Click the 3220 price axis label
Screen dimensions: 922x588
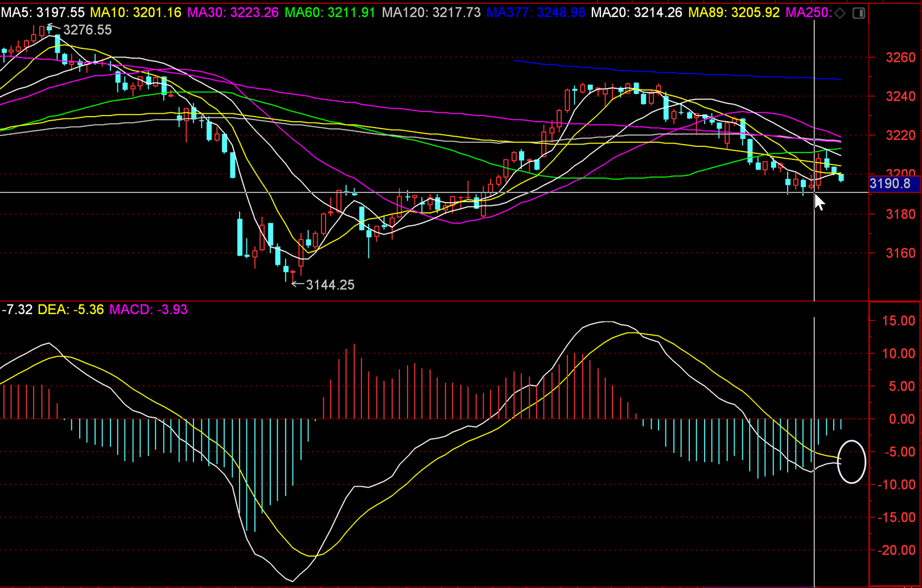pos(900,135)
